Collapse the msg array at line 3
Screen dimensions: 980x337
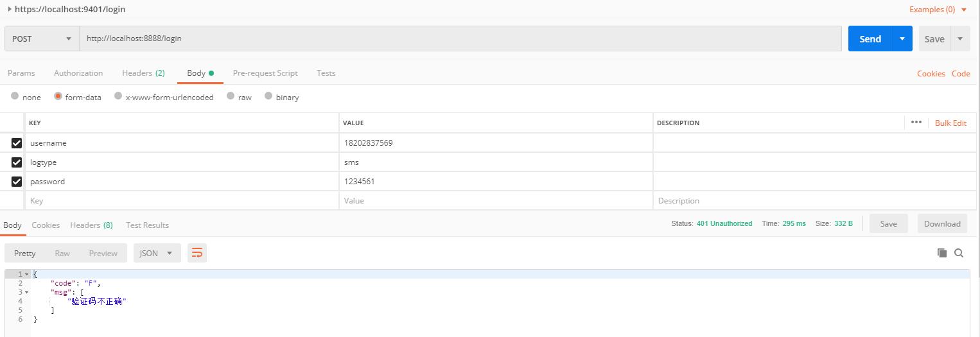(x=26, y=293)
